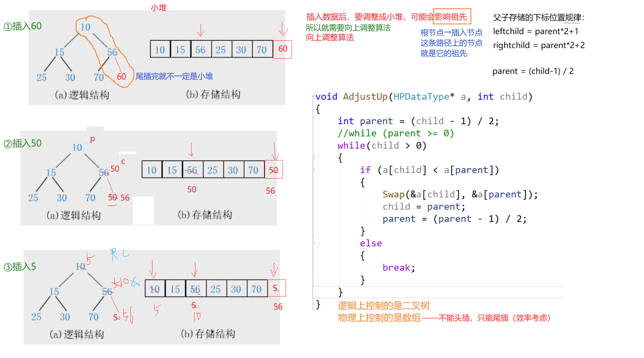This screenshot has height=358, width=644.
Task: Click node 15 in the 插入50 tree
Action: pos(51,173)
